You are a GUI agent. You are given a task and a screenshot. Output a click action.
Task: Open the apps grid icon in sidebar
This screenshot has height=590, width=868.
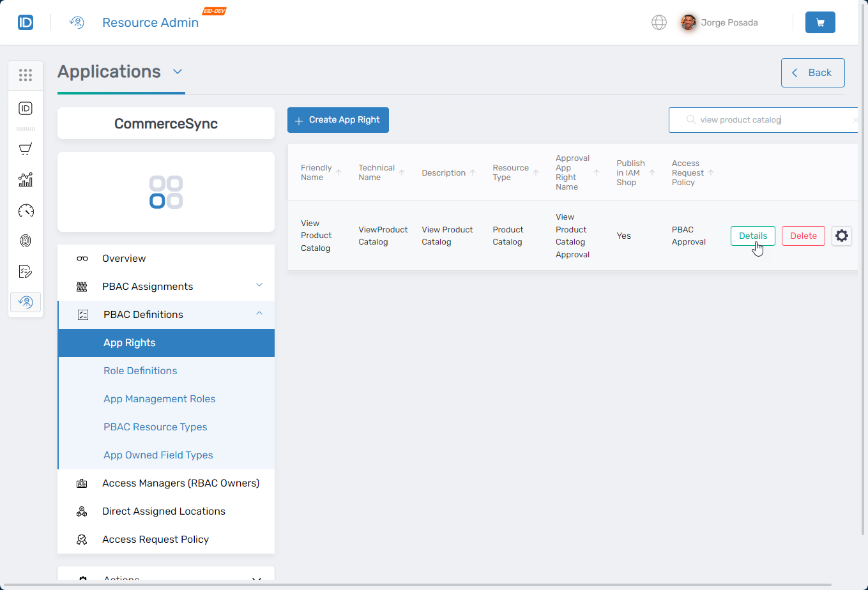[26, 75]
